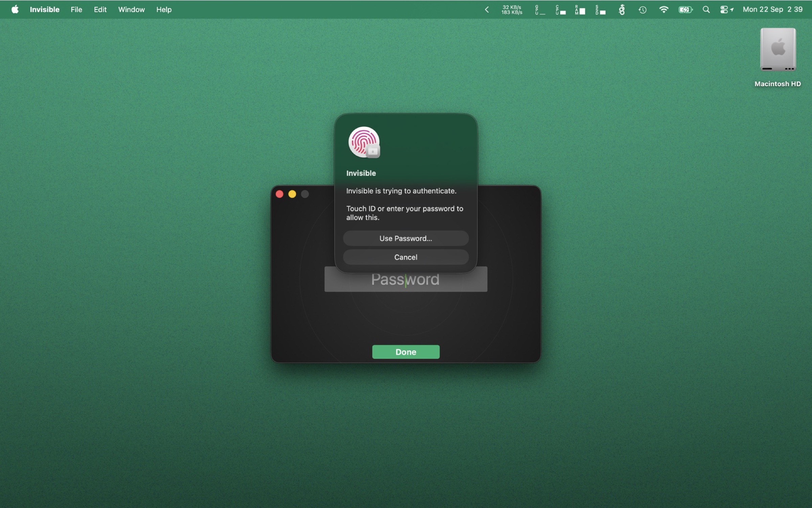Click the snowman-shaped menu bar icon
The width and height of the screenshot is (812, 508).
click(x=622, y=10)
